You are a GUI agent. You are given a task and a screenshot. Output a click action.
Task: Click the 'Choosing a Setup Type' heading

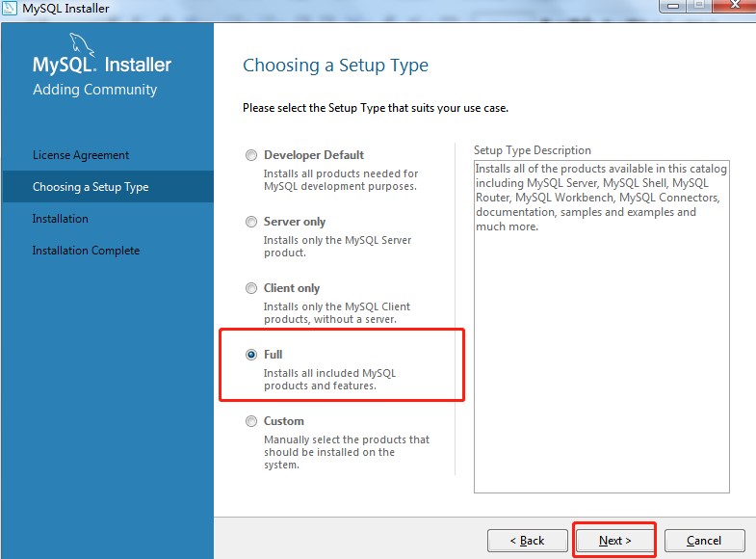pyautogui.click(x=335, y=66)
